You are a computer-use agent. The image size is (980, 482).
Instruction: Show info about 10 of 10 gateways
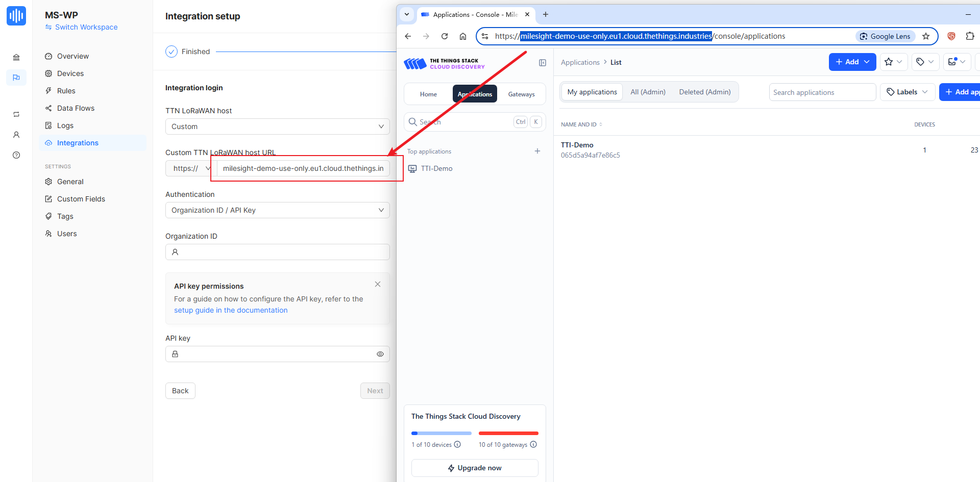pyautogui.click(x=533, y=444)
